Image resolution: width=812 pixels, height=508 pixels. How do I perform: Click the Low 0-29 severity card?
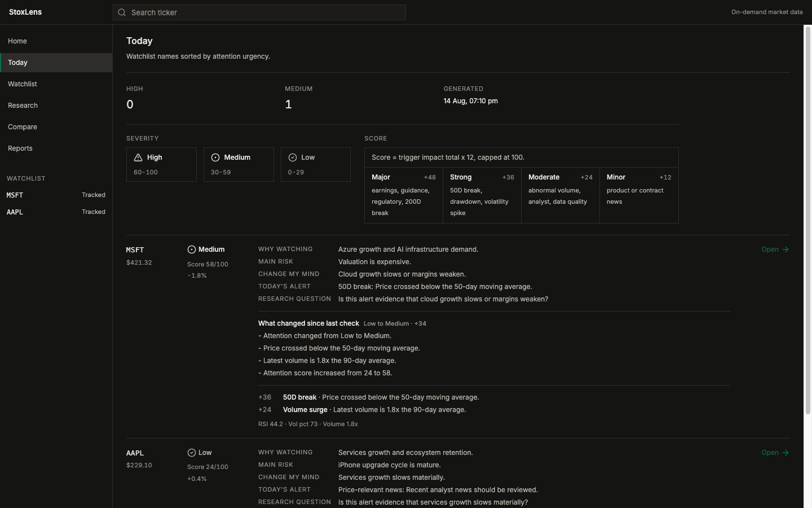(316, 164)
